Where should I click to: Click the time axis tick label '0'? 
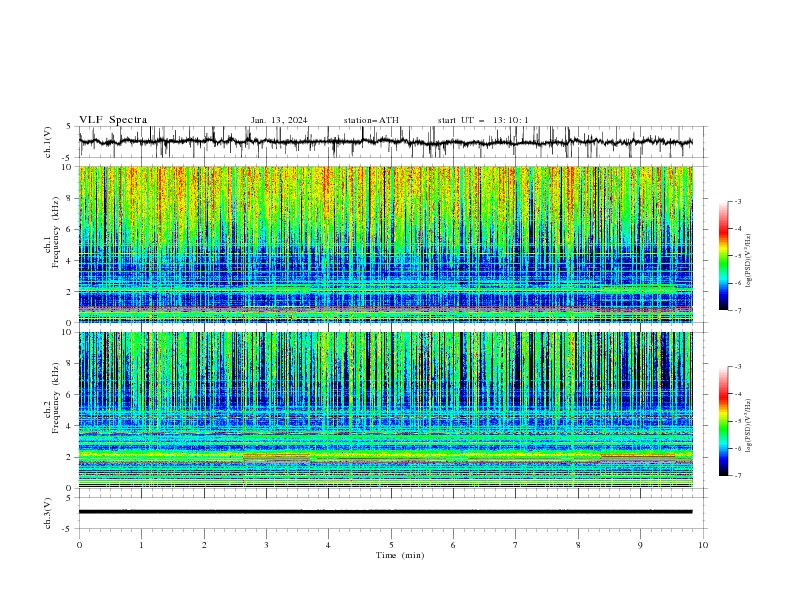point(79,545)
